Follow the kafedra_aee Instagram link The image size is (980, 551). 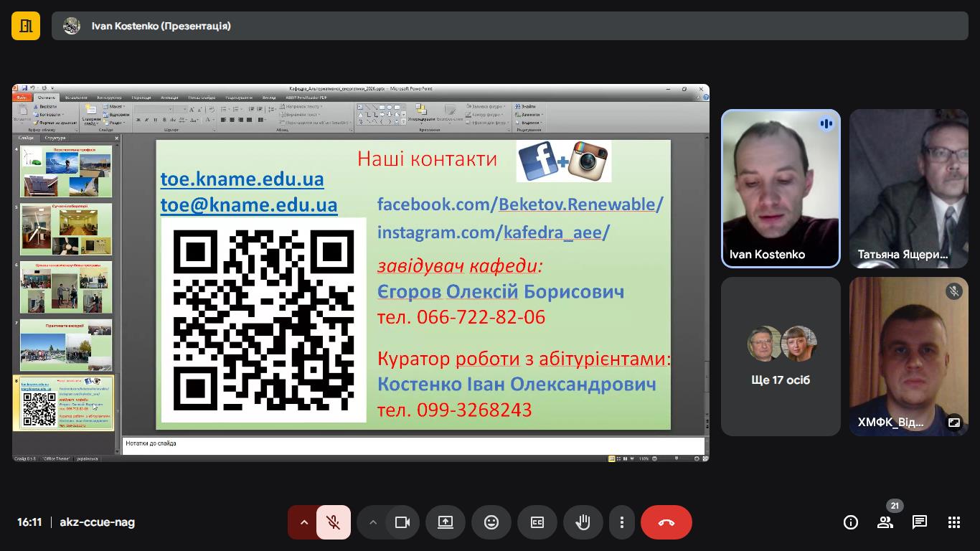(x=553, y=232)
